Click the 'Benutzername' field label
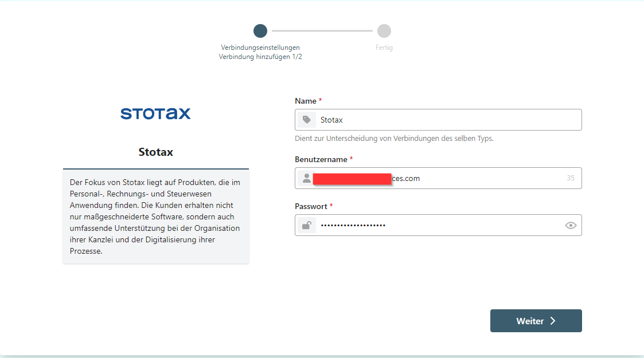Viewport: 644px width, 358px height. click(321, 159)
